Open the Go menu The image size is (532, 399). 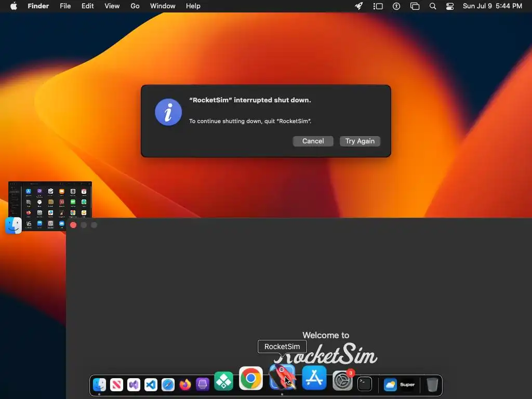135,6
